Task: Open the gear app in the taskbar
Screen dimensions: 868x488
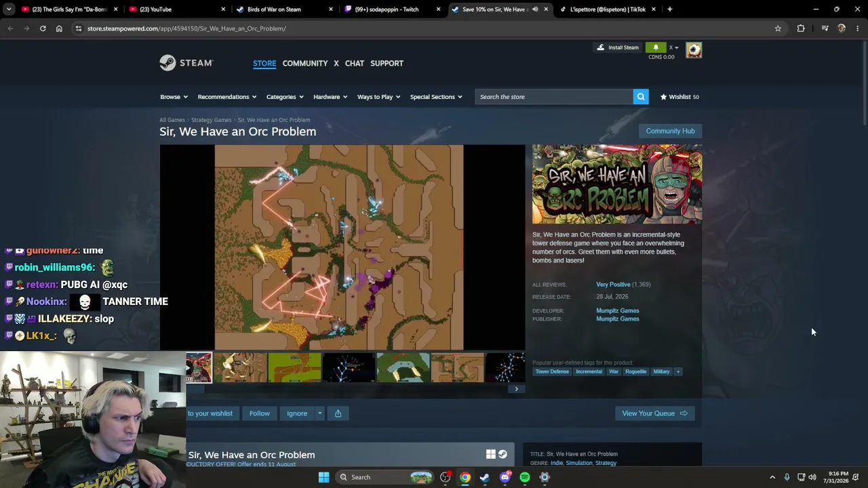Action: pyautogui.click(x=544, y=477)
